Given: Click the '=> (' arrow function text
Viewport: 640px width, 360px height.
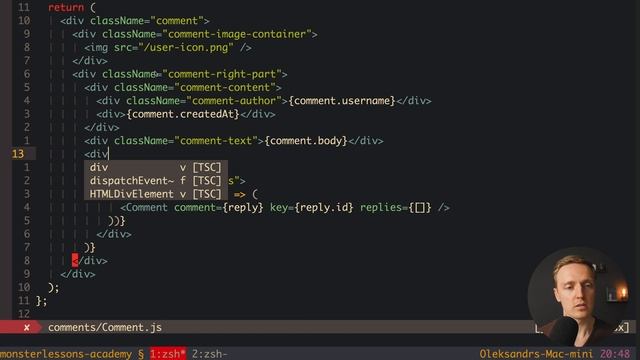Looking at the screenshot, I should pos(246,194).
